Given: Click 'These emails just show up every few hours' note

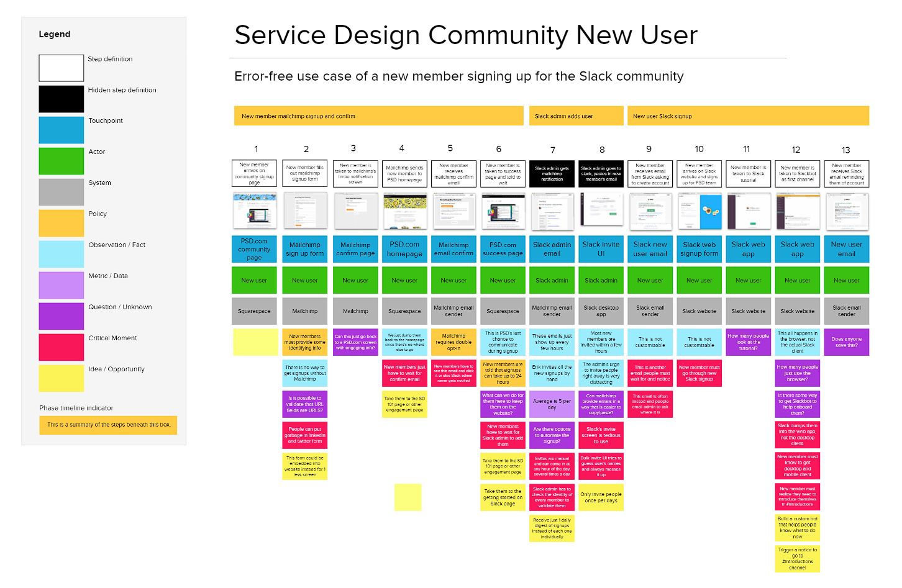Looking at the screenshot, I should pos(552,342).
